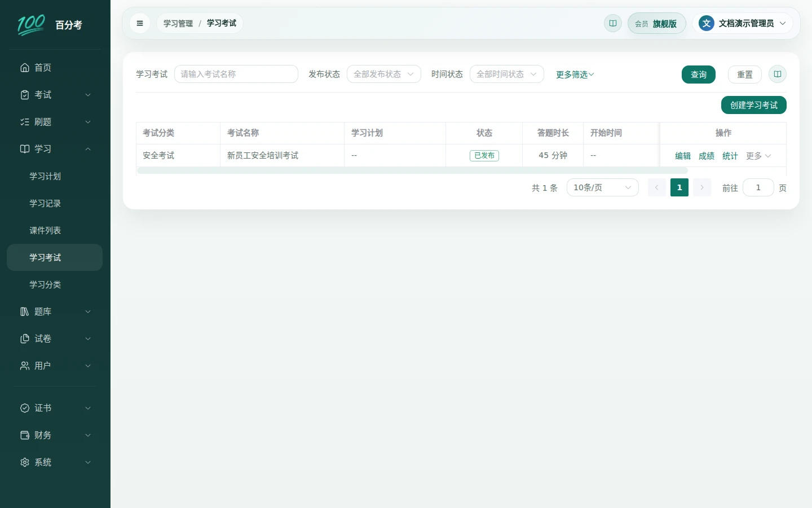Screen dimensions: 812x508
Task: Click the 财务 wallet icon
Action: (x=25, y=435)
